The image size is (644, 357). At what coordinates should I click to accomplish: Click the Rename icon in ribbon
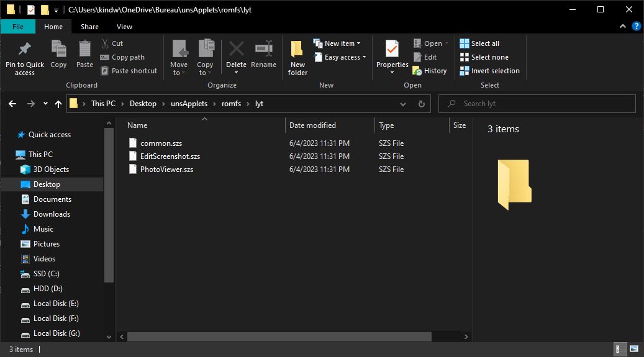(263, 50)
